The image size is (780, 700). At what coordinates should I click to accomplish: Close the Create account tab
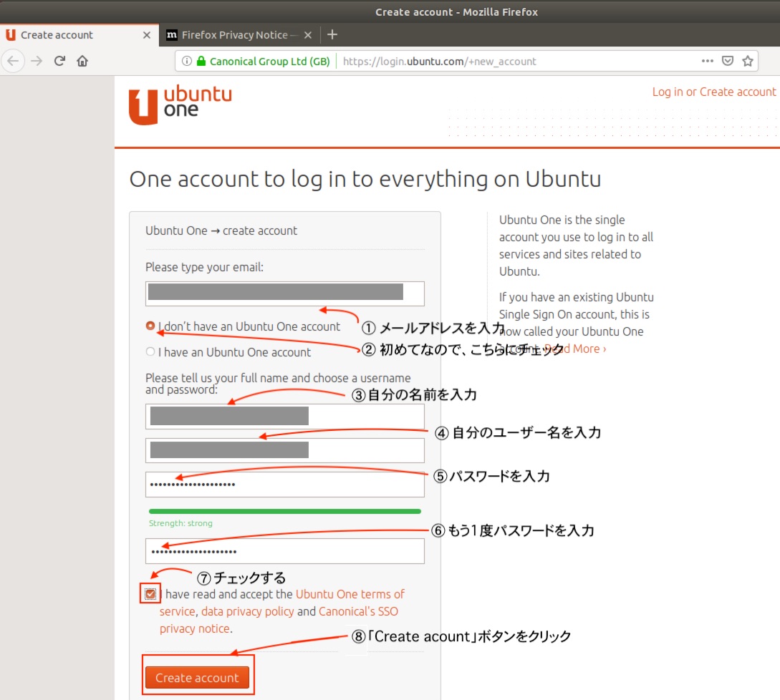(147, 35)
